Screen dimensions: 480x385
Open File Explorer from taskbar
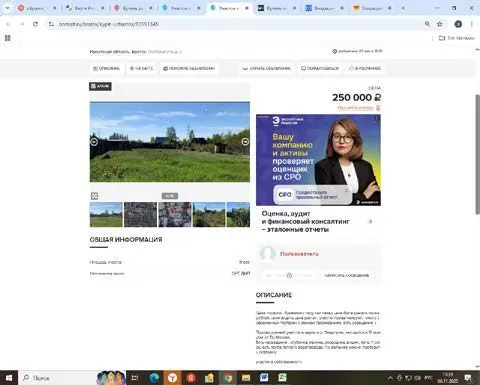pyautogui.click(x=246, y=378)
